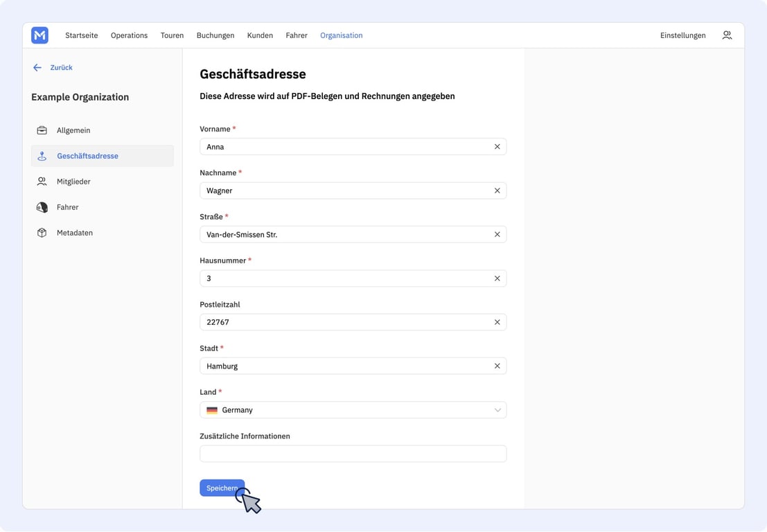Screen dimensions: 767x532
Task: Click the Geschäftsadresse location pin icon
Action: [42, 156]
